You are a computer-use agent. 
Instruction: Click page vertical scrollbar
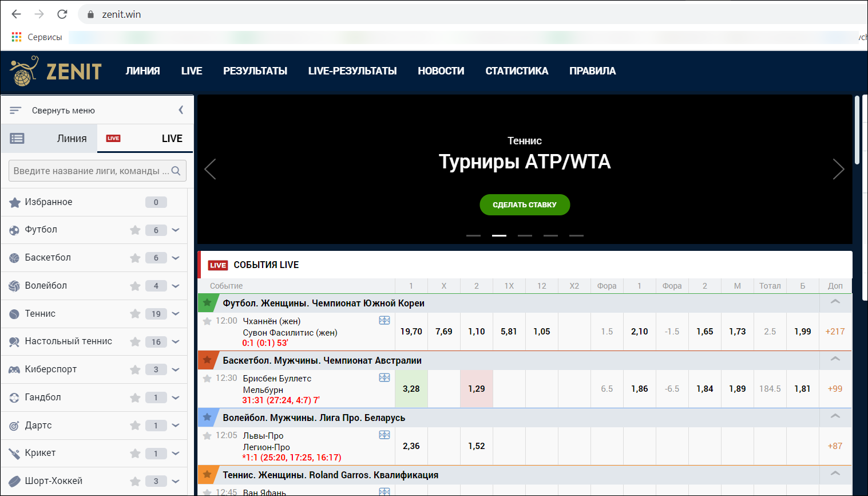coord(857,131)
